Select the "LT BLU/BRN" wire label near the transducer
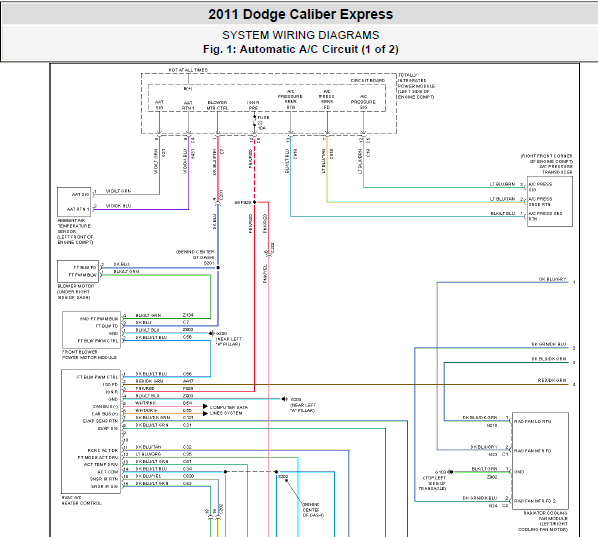Viewport: 598px width, 537px height. click(502, 184)
